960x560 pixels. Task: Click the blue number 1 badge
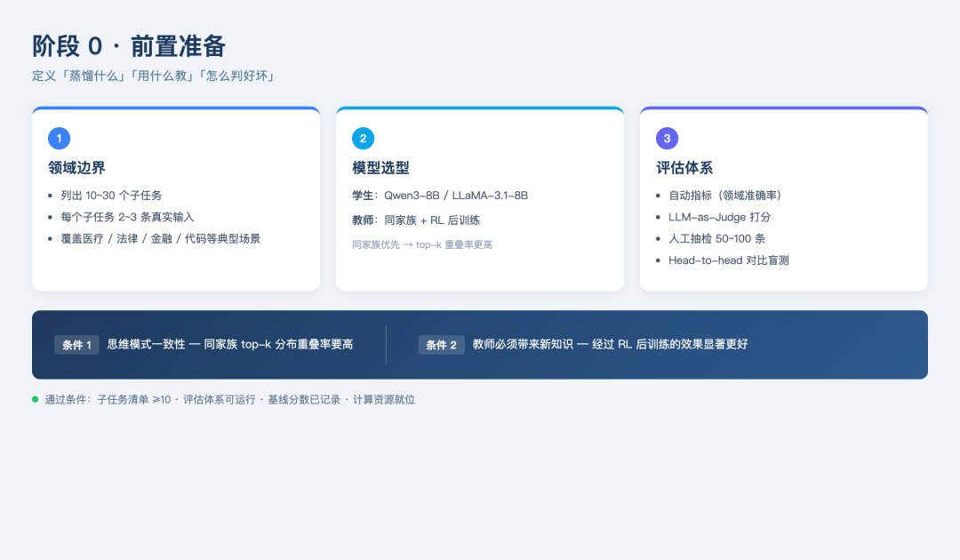pyautogui.click(x=60, y=139)
